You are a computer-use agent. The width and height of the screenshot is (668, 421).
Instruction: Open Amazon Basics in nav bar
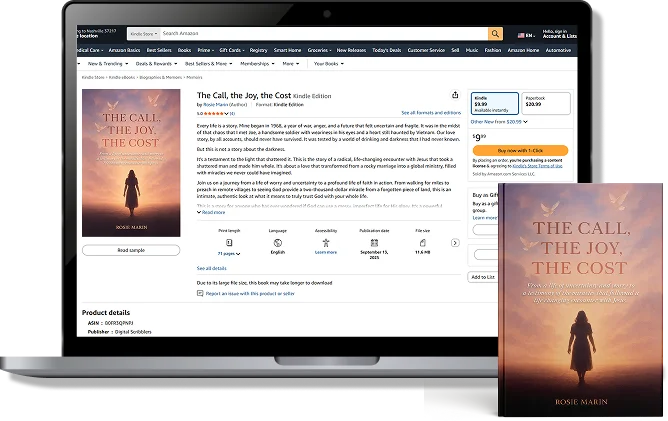[x=124, y=50]
